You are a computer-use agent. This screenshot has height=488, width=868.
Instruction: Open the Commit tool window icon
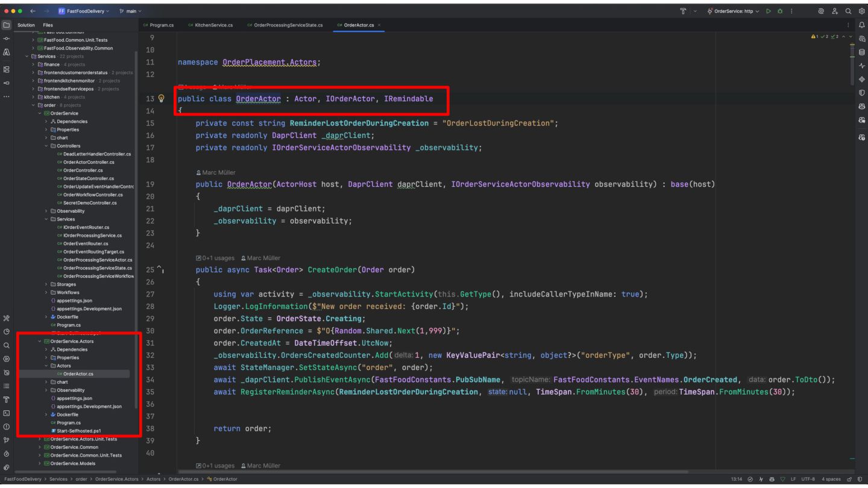[6, 38]
